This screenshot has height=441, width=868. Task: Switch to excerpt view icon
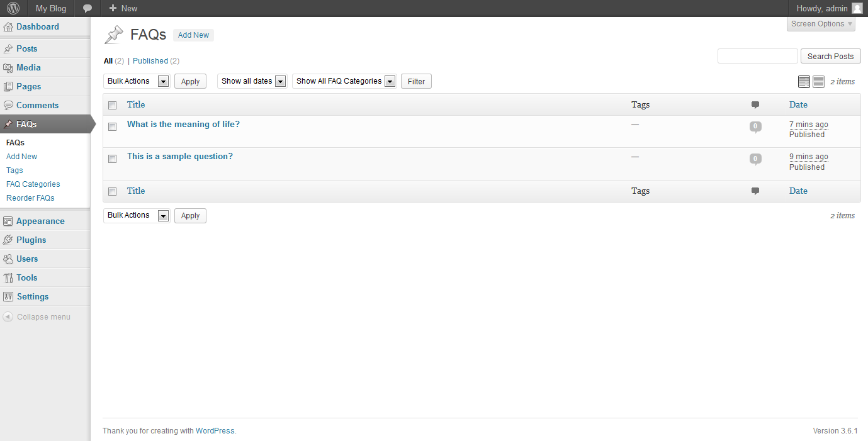coord(818,81)
